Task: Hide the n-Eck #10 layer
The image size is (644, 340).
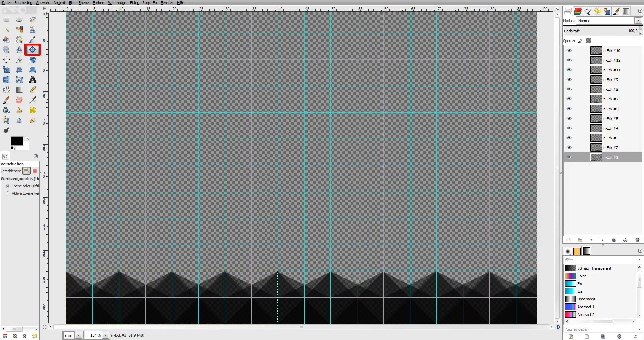Action: tap(569, 51)
